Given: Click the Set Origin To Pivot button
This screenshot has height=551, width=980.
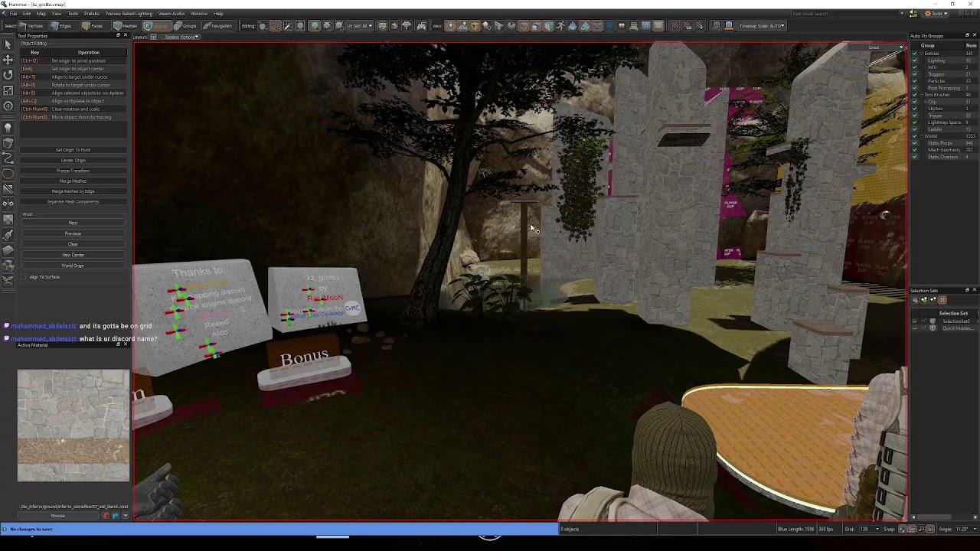Looking at the screenshot, I should (73, 150).
